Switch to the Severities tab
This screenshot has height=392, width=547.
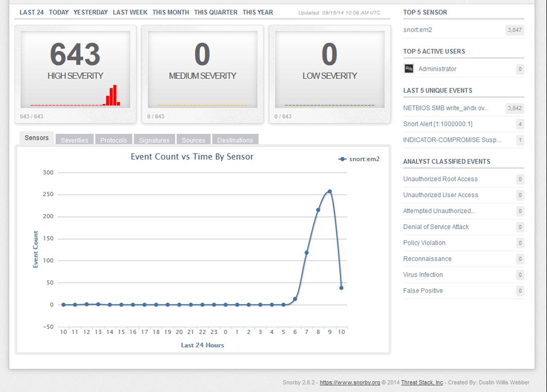tap(74, 140)
